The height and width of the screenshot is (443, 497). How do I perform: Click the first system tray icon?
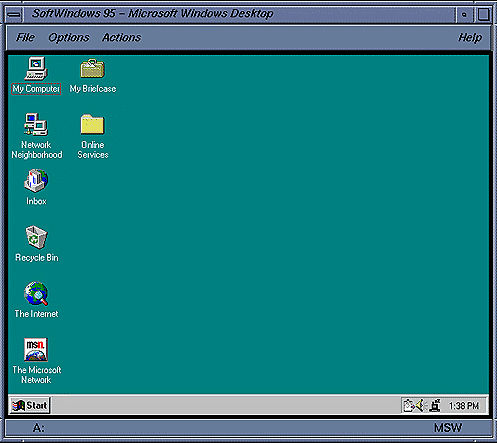point(409,406)
